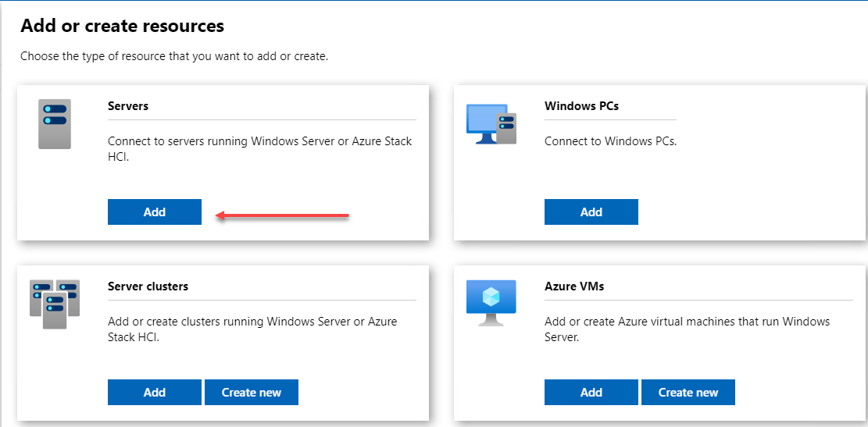The height and width of the screenshot is (427, 868).
Task: Click Add button in Server clusters card
Action: 155,392
